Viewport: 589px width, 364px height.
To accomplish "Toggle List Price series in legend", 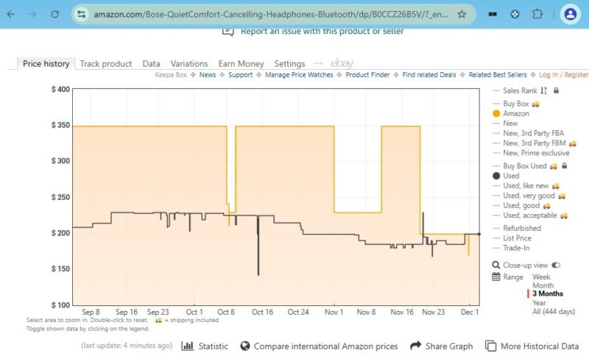I will [517, 238].
